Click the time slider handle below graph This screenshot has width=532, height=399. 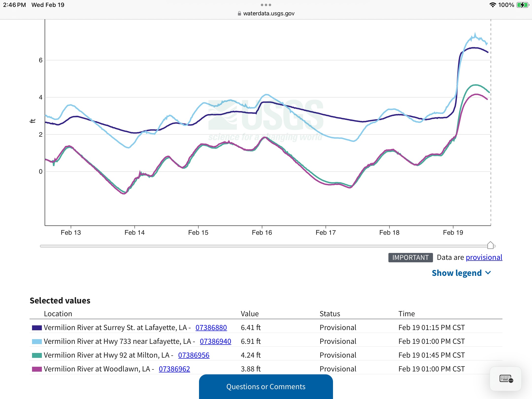490,245
